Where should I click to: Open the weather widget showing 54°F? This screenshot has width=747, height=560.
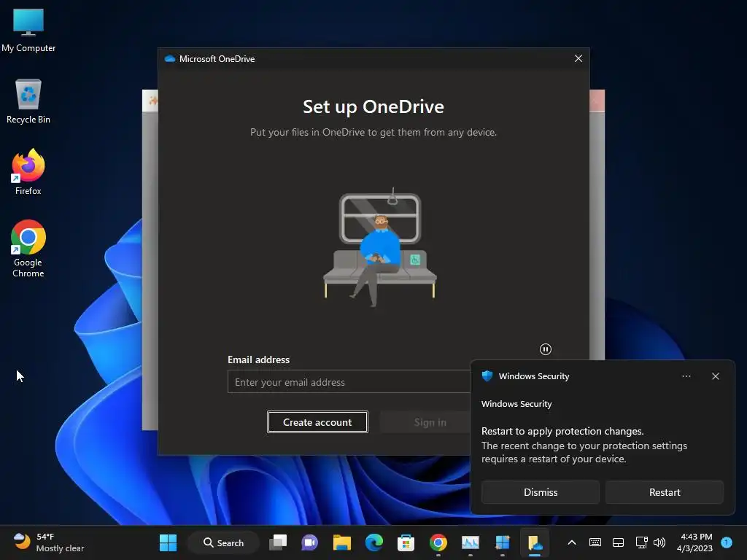tap(49, 542)
